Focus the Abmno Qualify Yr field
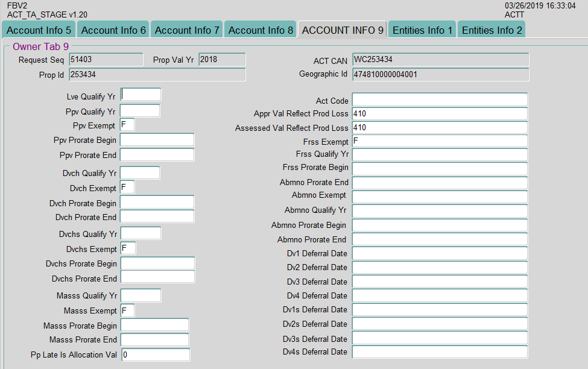588x369 pixels. 440,211
